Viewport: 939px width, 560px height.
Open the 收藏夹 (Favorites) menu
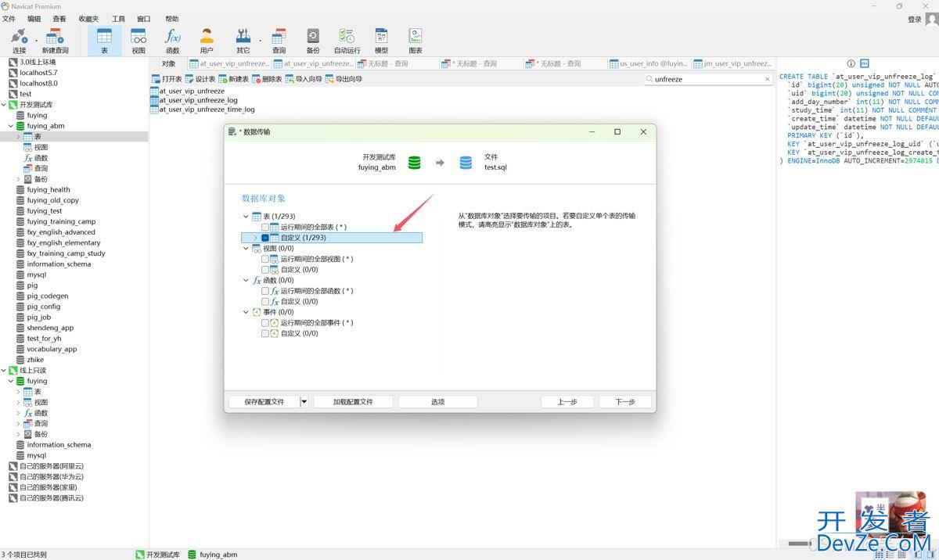(x=88, y=19)
